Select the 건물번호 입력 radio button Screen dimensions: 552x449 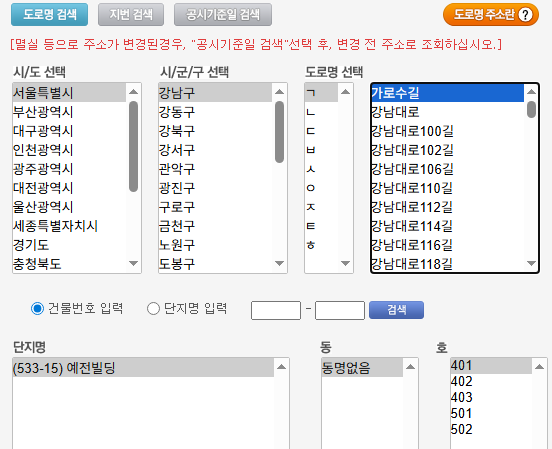pos(37,309)
